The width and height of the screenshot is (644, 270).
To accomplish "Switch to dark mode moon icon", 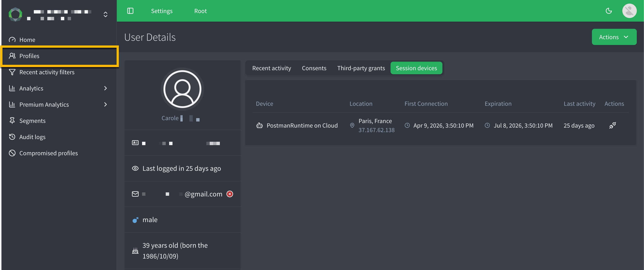I will click(x=609, y=11).
